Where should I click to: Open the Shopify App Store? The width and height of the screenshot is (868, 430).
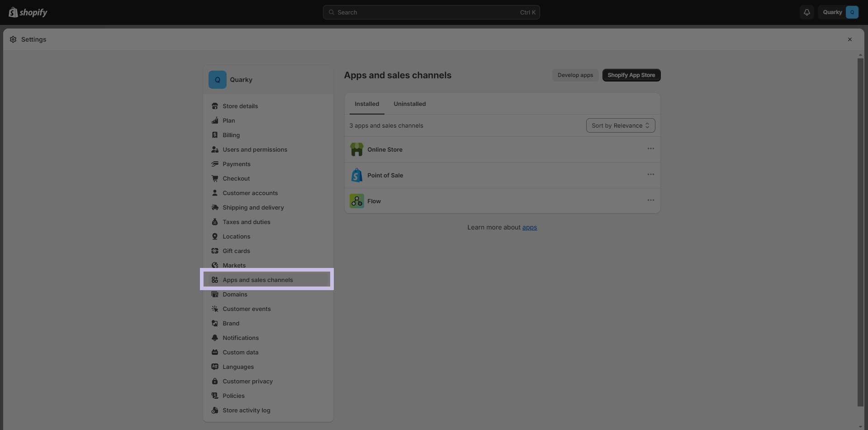tap(631, 75)
